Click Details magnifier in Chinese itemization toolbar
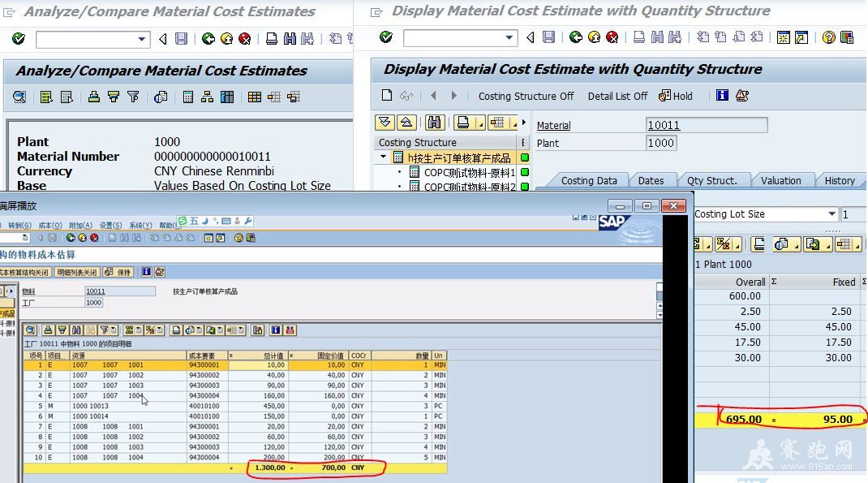This screenshot has height=483, width=868. 31,330
